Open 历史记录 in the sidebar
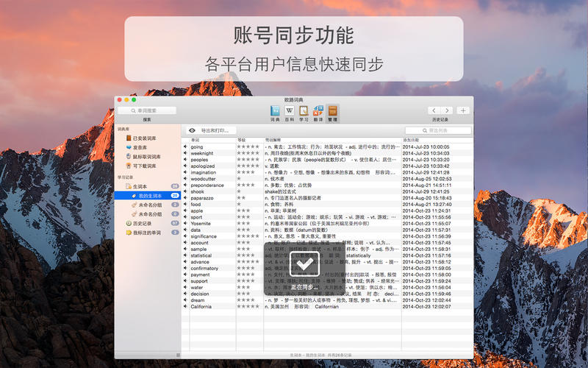 pos(142,223)
